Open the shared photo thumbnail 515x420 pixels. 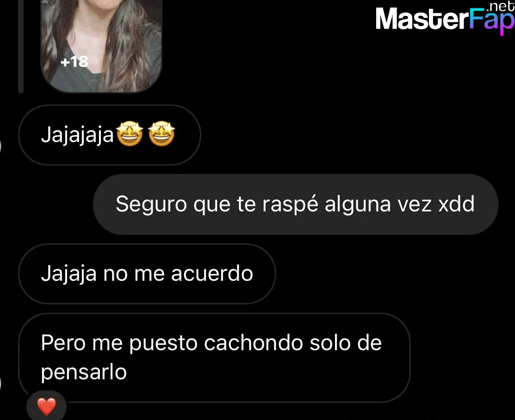[x=101, y=46]
